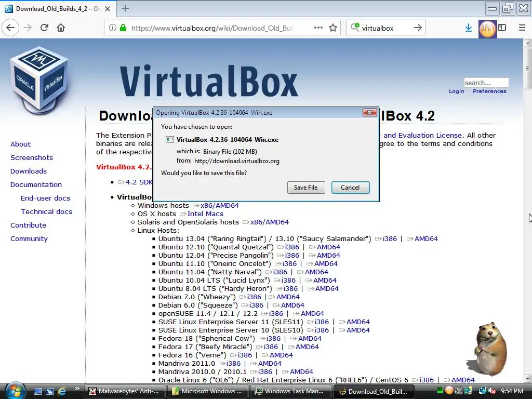The height and width of the screenshot is (399, 532).
Task: Click the site search... field
Action: 486,83
